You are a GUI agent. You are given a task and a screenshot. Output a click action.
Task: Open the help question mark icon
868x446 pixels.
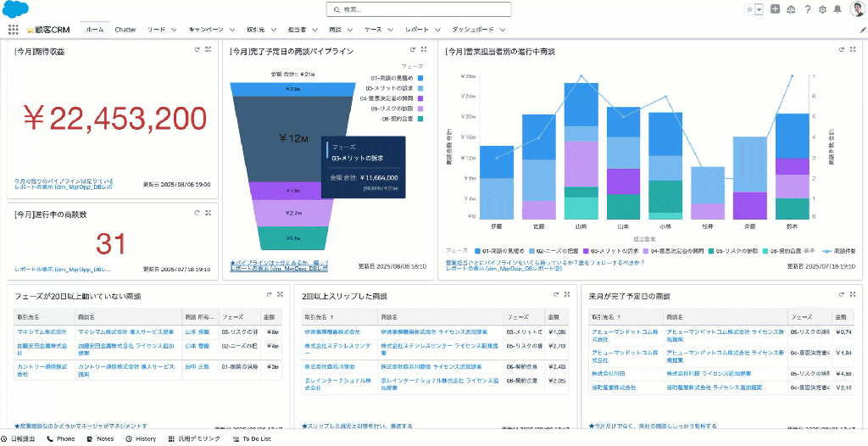click(808, 9)
